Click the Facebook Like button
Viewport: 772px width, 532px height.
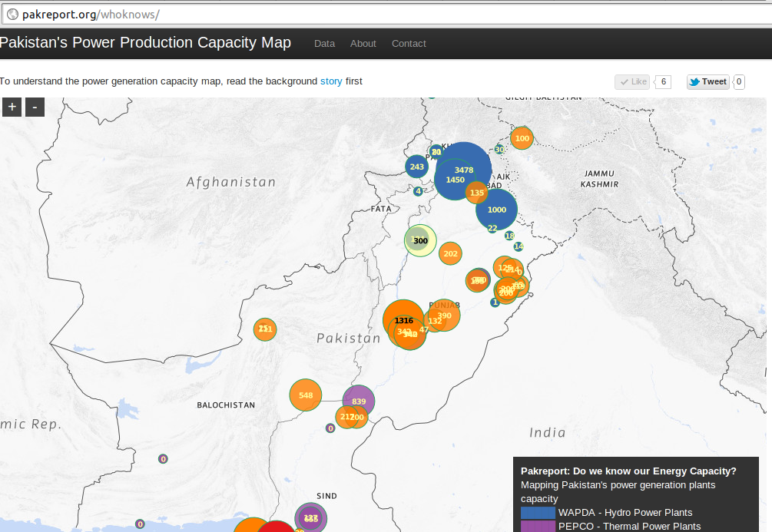click(x=633, y=81)
